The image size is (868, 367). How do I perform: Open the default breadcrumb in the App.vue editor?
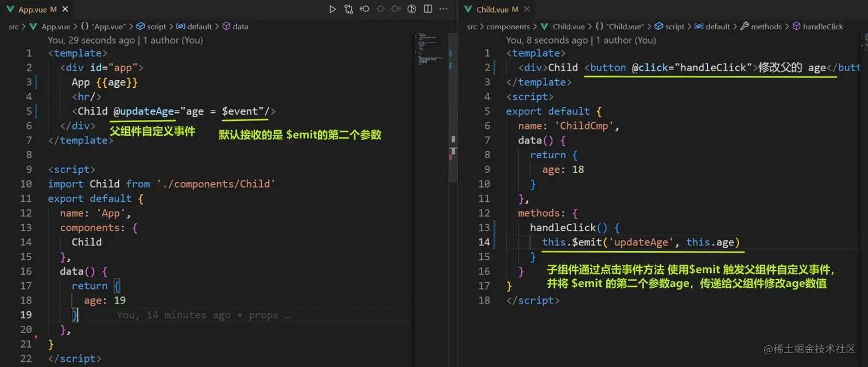pyautogui.click(x=194, y=26)
